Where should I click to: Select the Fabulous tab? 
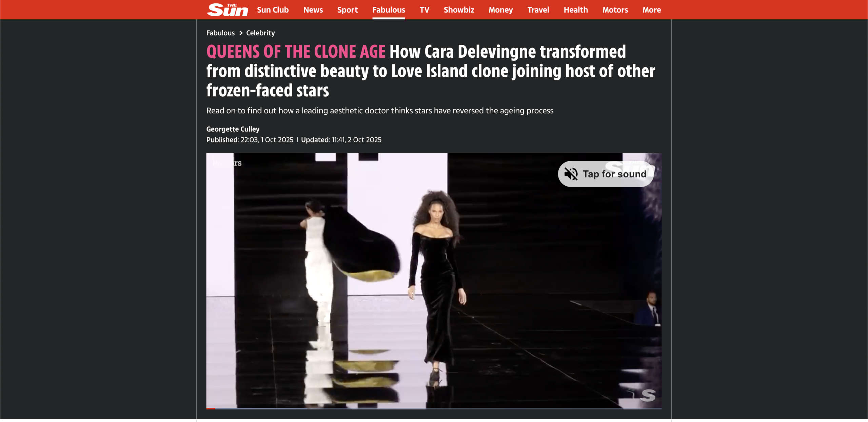[x=389, y=10]
